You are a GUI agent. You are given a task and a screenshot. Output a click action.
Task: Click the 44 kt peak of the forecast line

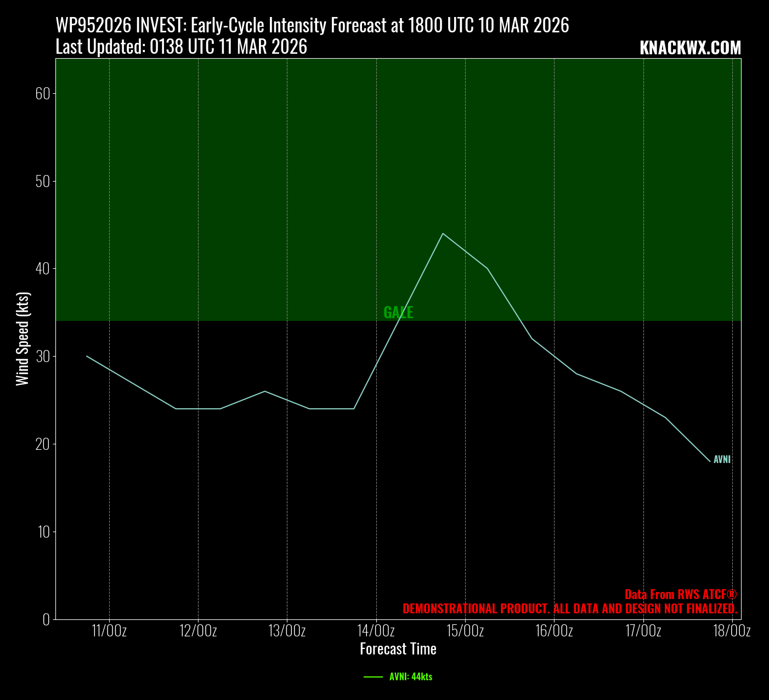click(443, 234)
